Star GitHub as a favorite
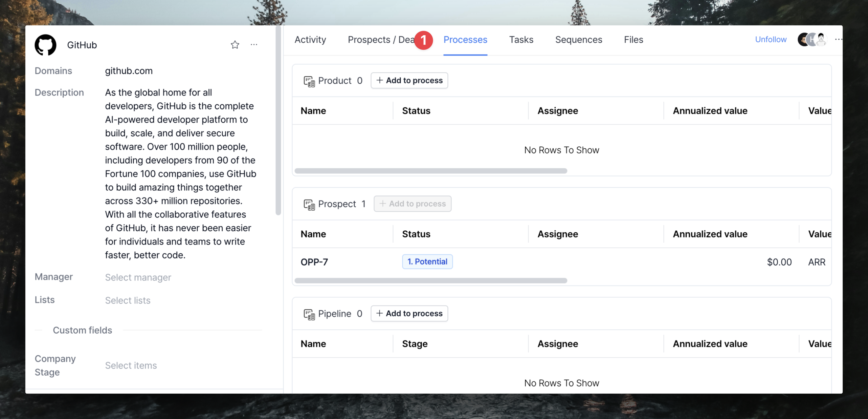Viewport: 868px width, 419px height. 235,45
